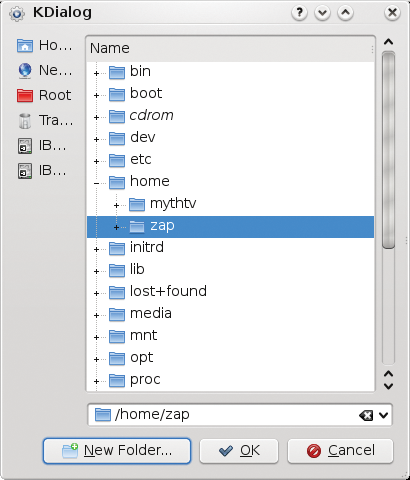Click the New Folder... button
This screenshot has height=480, width=410.
click(x=117, y=451)
